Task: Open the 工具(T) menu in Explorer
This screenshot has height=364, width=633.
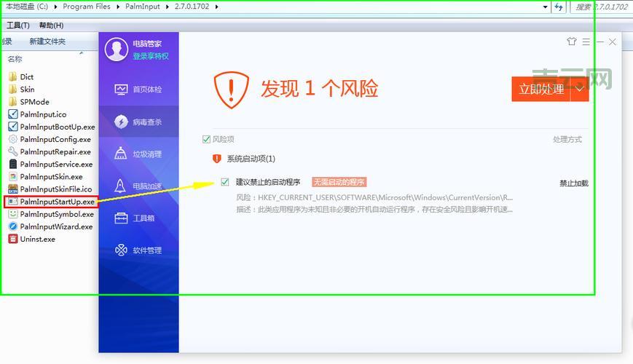Action: click(x=17, y=25)
